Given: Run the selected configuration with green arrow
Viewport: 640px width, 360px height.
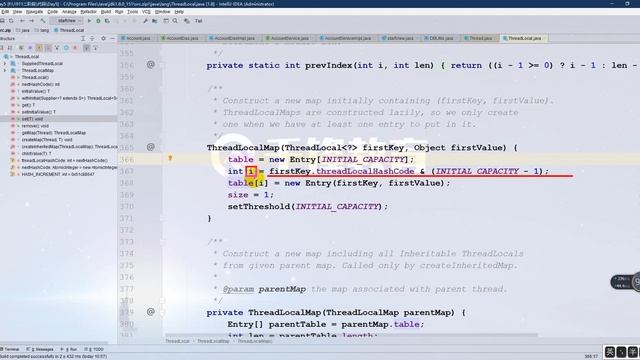Looking at the screenshot, I should tap(89, 20).
